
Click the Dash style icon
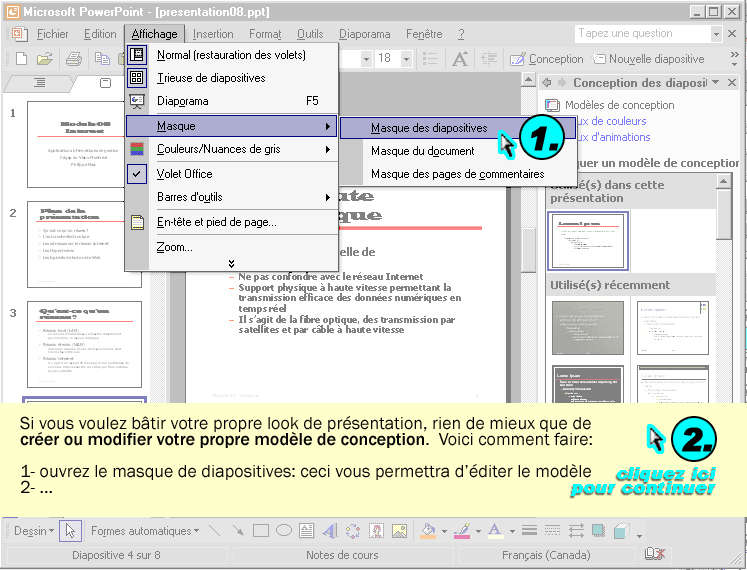[x=552, y=530]
